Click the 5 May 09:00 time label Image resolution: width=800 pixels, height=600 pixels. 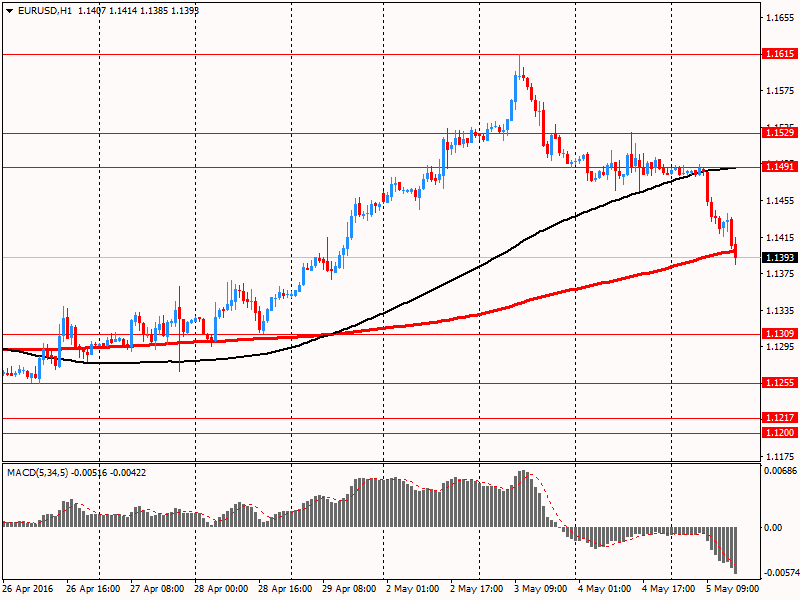click(x=732, y=589)
